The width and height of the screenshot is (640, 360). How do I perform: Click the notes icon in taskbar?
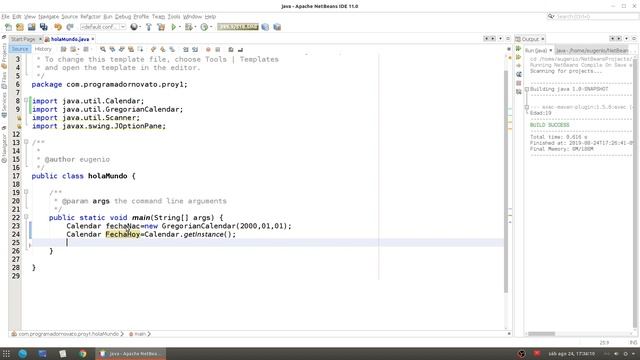coord(62,353)
